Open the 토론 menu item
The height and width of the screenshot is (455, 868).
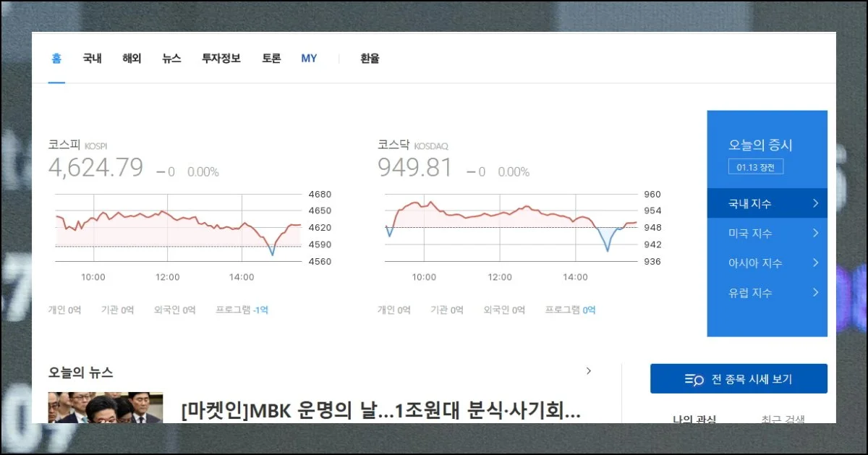point(271,59)
